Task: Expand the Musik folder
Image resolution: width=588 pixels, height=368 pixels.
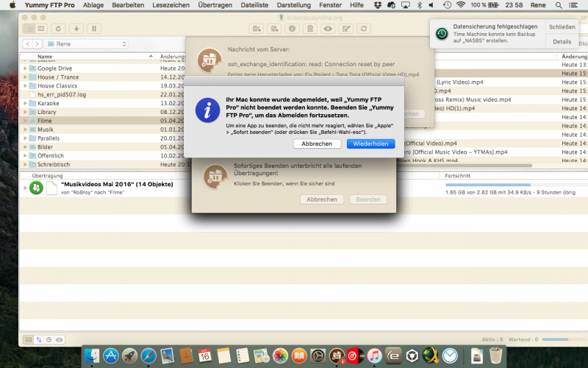Action: click(x=25, y=130)
